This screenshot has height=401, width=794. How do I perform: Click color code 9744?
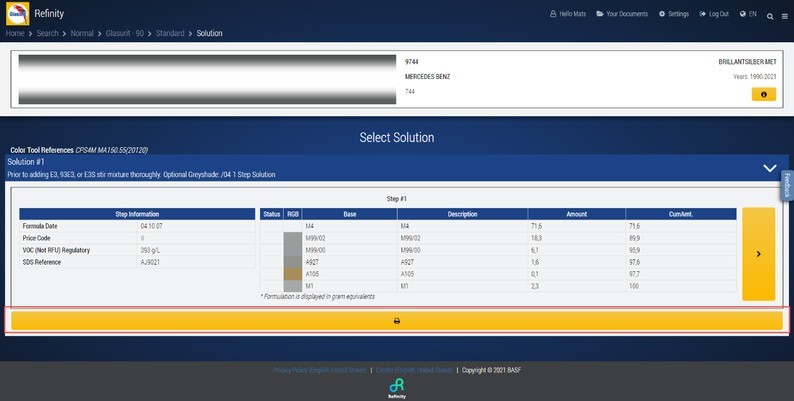[x=412, y=62]
